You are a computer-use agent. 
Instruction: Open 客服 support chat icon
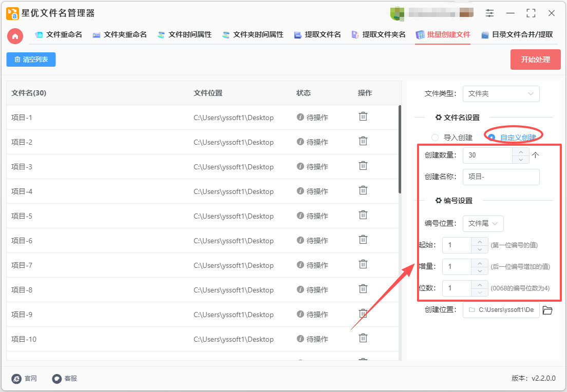(57, 379)
